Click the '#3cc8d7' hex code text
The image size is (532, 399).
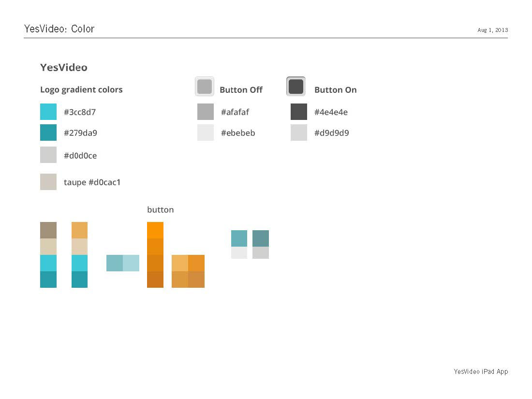80,112
